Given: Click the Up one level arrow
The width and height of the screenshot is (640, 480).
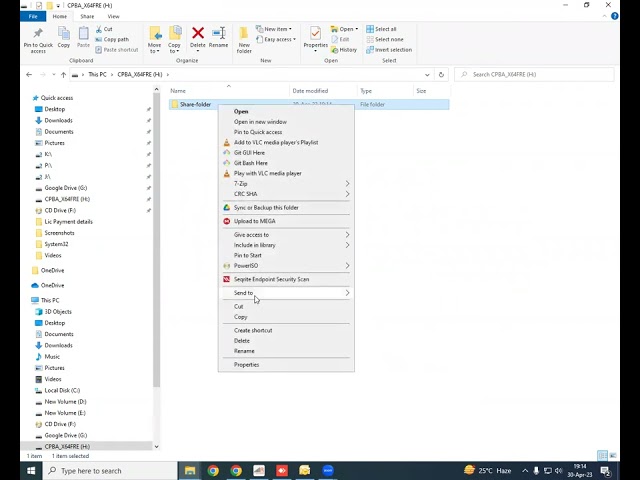Looking at the screenshot, I should (63, 75).
